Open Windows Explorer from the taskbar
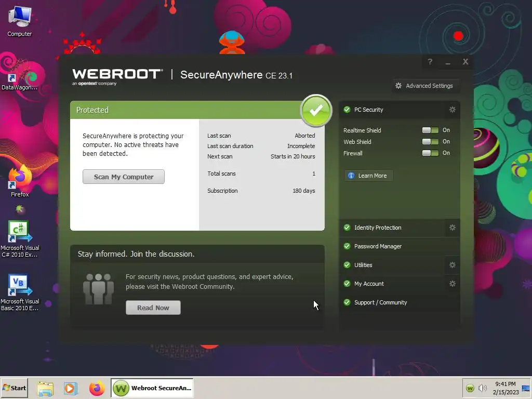 pos(45,388)
